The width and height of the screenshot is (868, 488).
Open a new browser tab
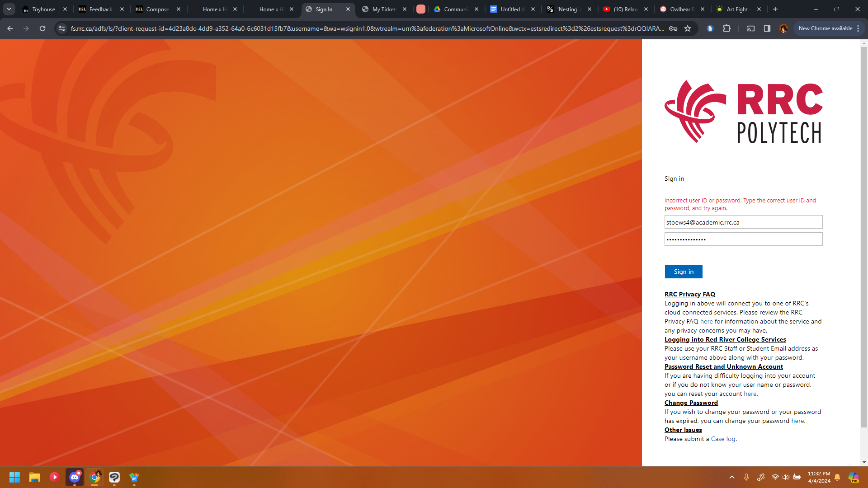point(775,9)
